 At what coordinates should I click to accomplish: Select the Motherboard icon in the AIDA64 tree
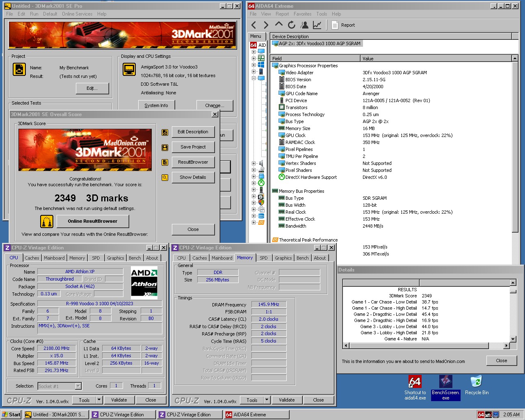pyautogui.click(x=261, y=58)
